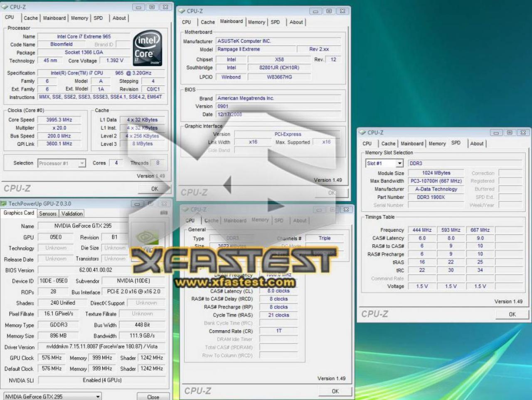This screenshot has width=532, height=400.
Task: Minimize the CPU-Z SPD window
Action: [x=496, y=133]
